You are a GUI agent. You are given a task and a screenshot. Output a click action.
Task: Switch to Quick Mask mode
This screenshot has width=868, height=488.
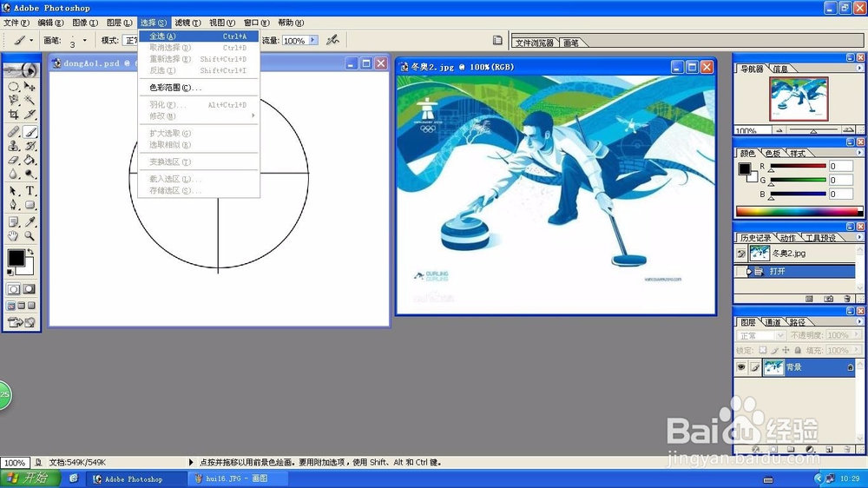point(30,289)
